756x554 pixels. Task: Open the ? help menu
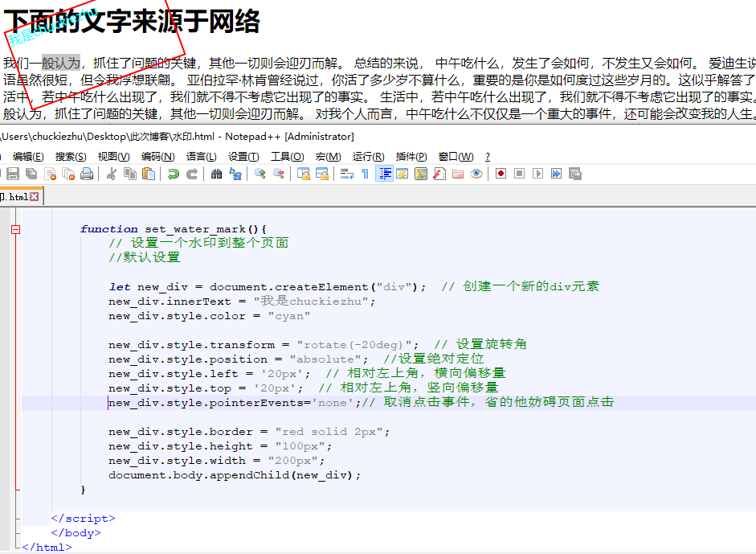click(488, 157)
